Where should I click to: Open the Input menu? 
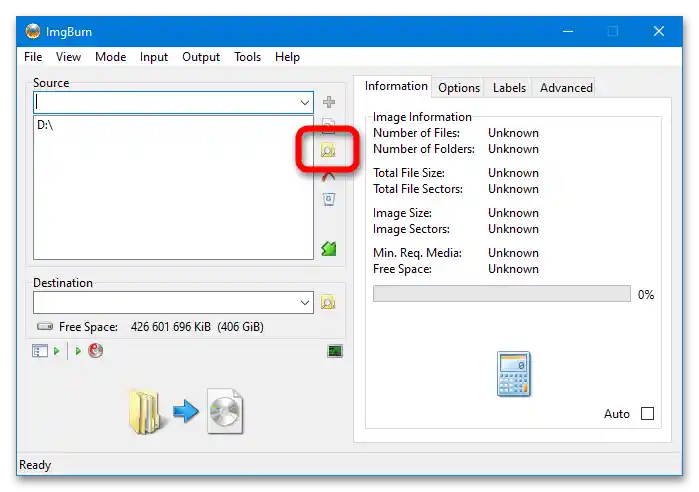point(154,57)
